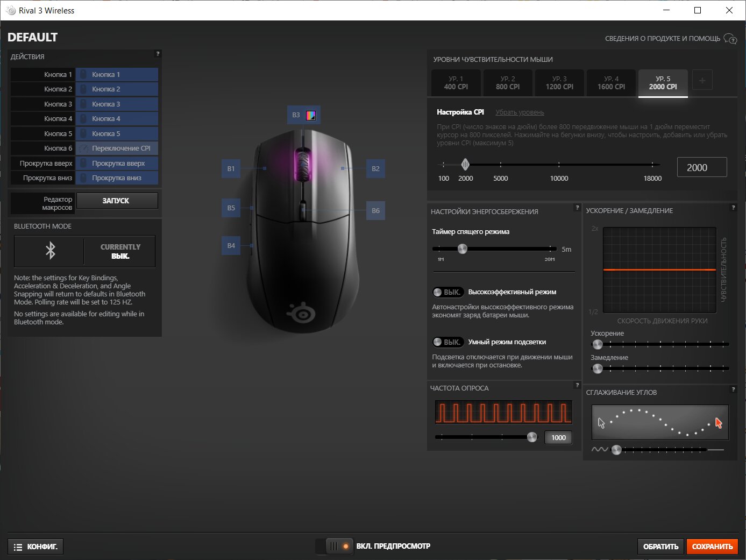
Task: Save settings with СОХРАНИТЬ button
Action: point(712,547)
